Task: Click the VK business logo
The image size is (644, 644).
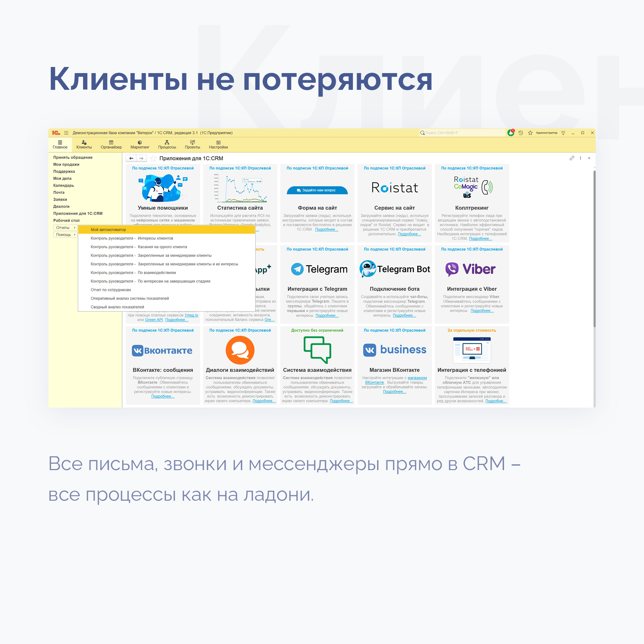Action: (x=395, y=350)
